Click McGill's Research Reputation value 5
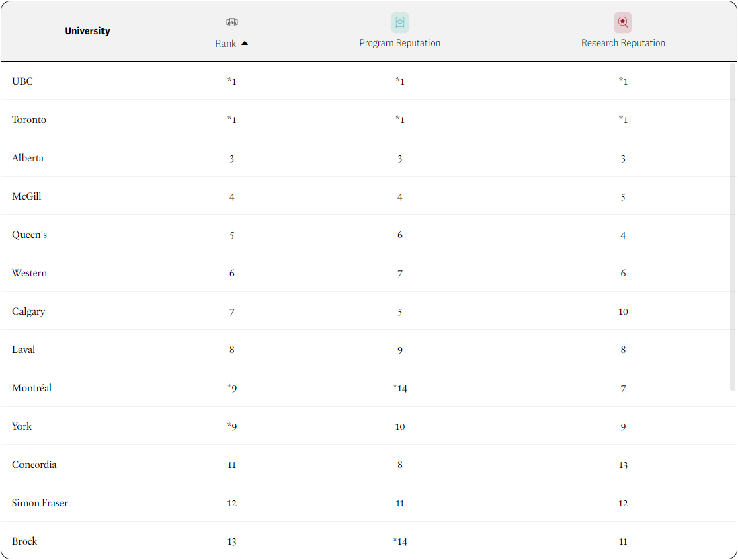This screenshot has width=738, height=560. (623, 197)
